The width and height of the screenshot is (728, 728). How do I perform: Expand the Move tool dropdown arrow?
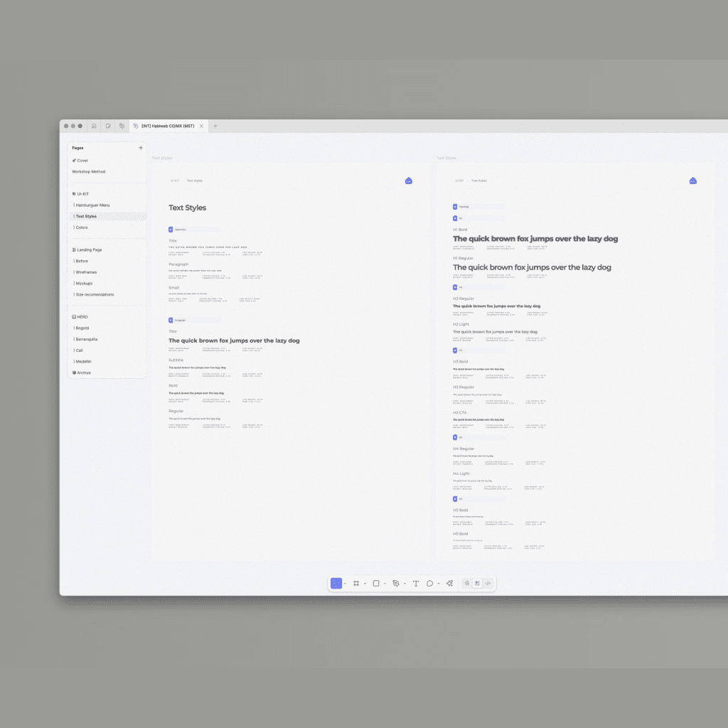click(345, 584)
